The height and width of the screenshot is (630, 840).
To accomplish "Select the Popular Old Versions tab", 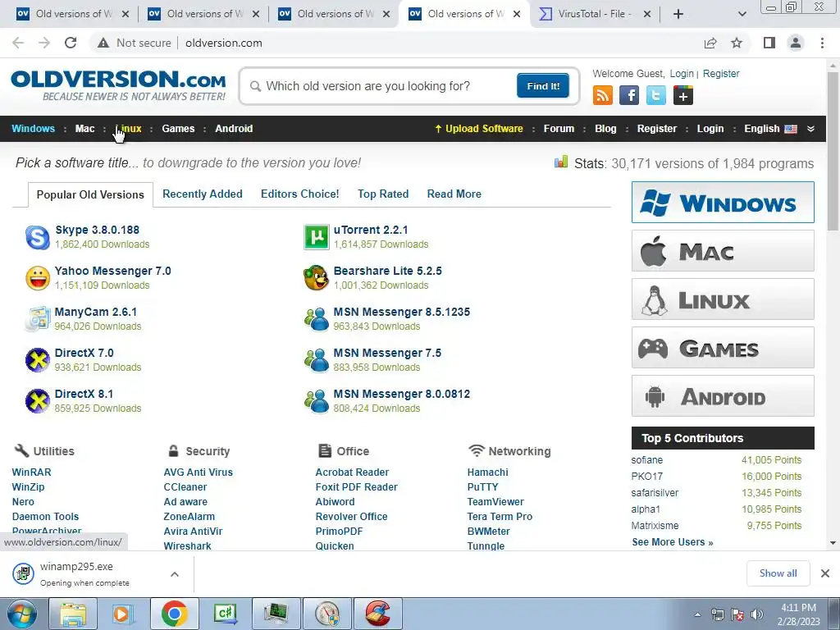I will click(90, 194).
